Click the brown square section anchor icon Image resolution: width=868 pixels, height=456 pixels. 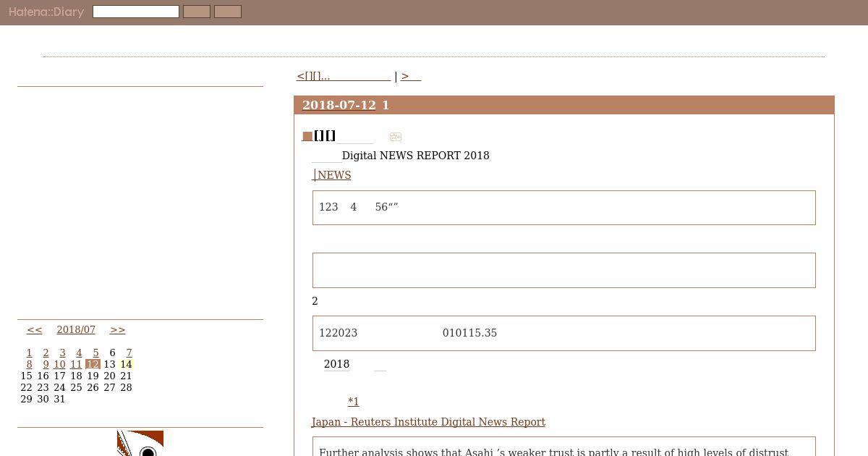307,136
